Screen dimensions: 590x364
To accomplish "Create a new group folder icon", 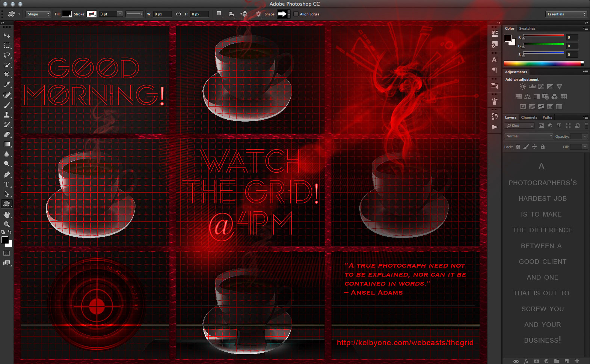I will coord(556,361).
